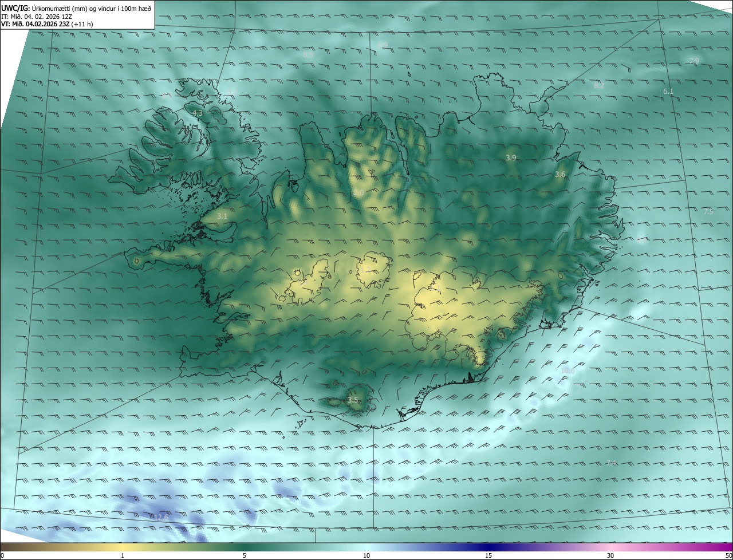
Task: Click the title "Úrkomumætti (mm) og vindur í 100m hæð"
Action: [92, 8]
